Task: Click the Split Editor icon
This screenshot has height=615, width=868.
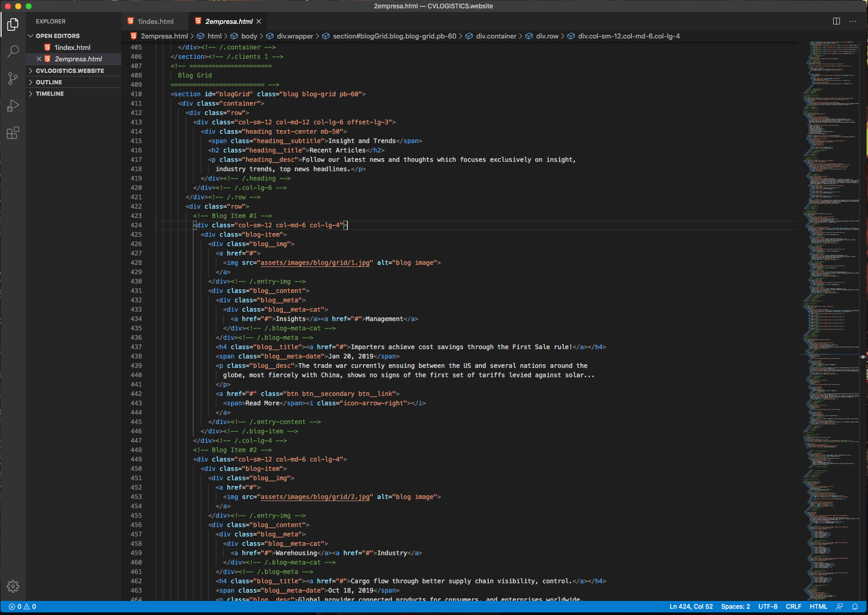Action: click(x=836, y=21)
